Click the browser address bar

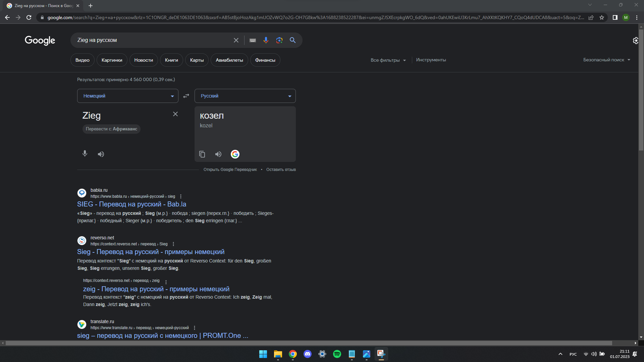315,17
